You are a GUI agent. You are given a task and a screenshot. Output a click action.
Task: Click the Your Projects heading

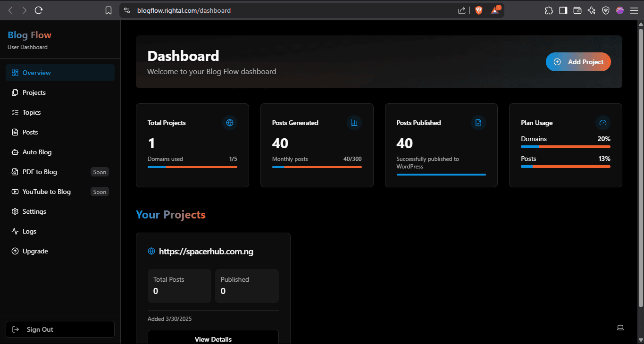click(x=171, y=215)
